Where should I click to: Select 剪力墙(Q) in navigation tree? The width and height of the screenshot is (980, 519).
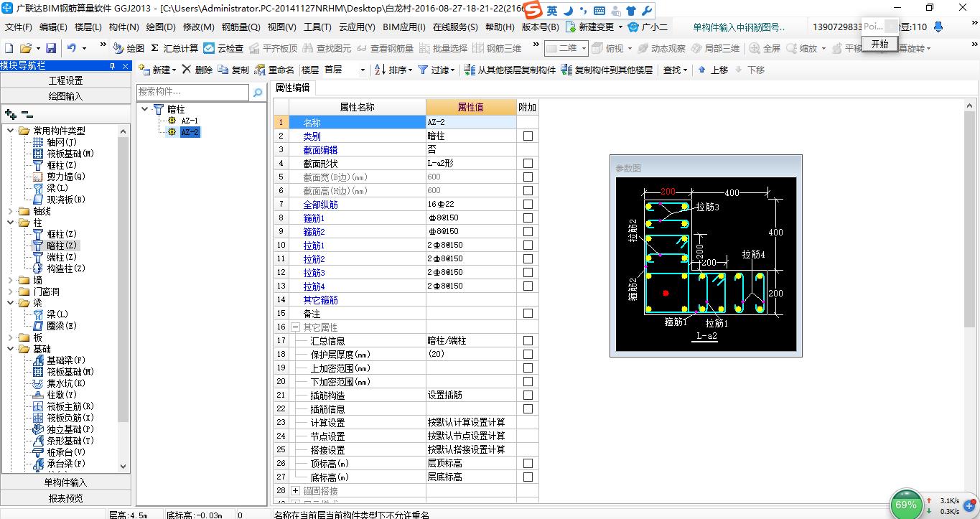tap(59, 177)
